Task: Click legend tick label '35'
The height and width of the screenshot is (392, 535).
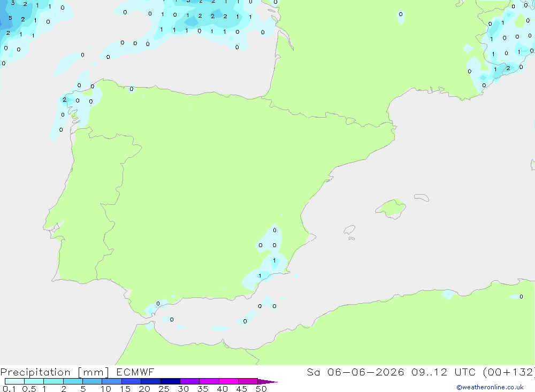Action: pyautogui.click(x=203, y=389)
